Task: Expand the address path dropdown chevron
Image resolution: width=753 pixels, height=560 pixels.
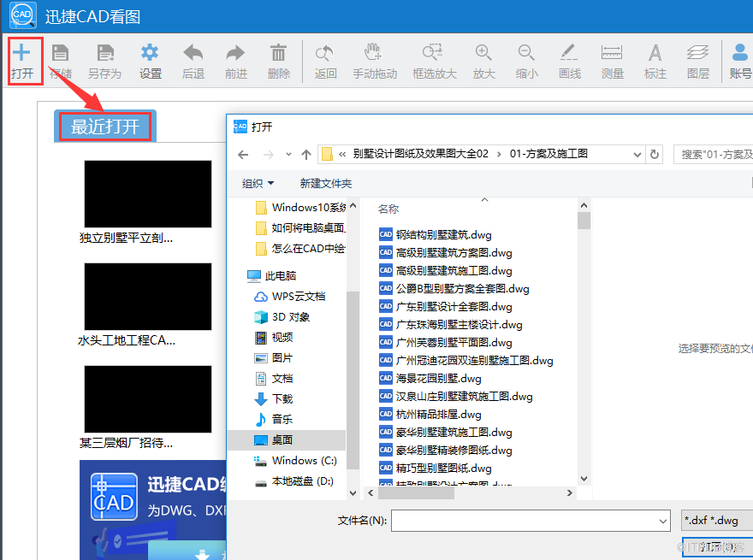Action: pyautogui.click(x=637, y=155)
